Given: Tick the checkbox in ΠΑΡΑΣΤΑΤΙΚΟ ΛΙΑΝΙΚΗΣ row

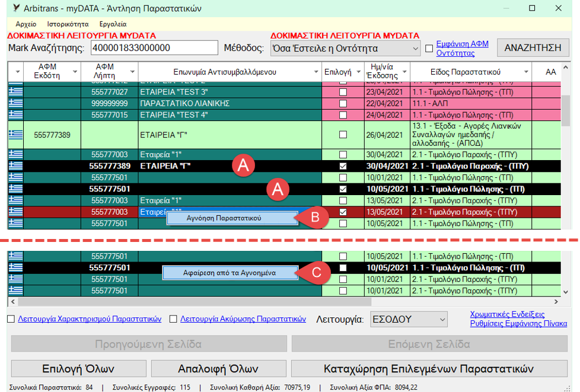Looking at the screenshot, I should (x=343, y=103).
